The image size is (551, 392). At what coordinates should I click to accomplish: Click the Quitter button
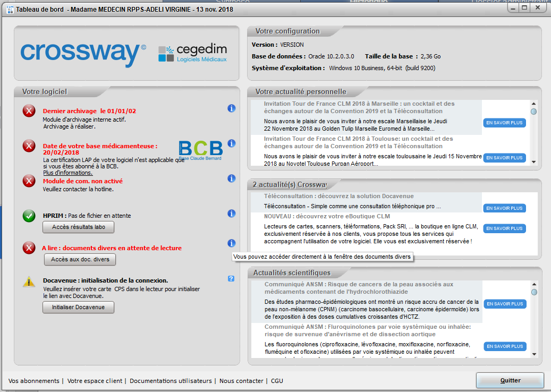pos(510,380)
